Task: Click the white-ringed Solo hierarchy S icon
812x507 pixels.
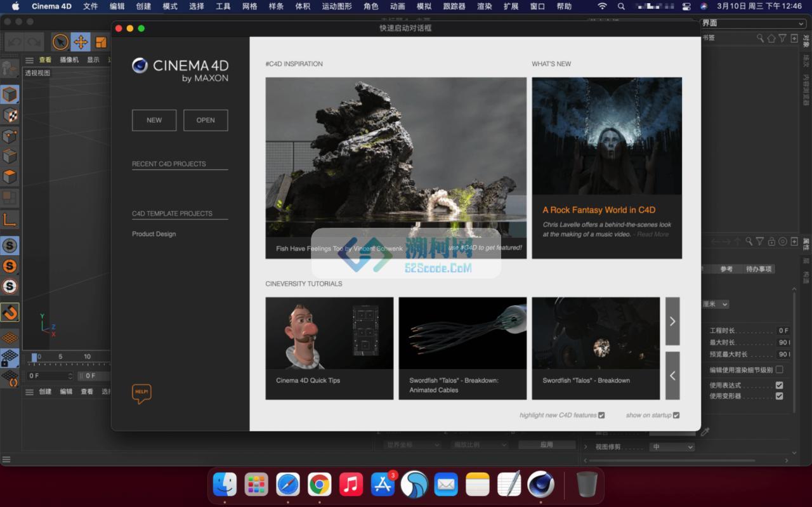Action: pyautogui.click(x=10, y=286)
